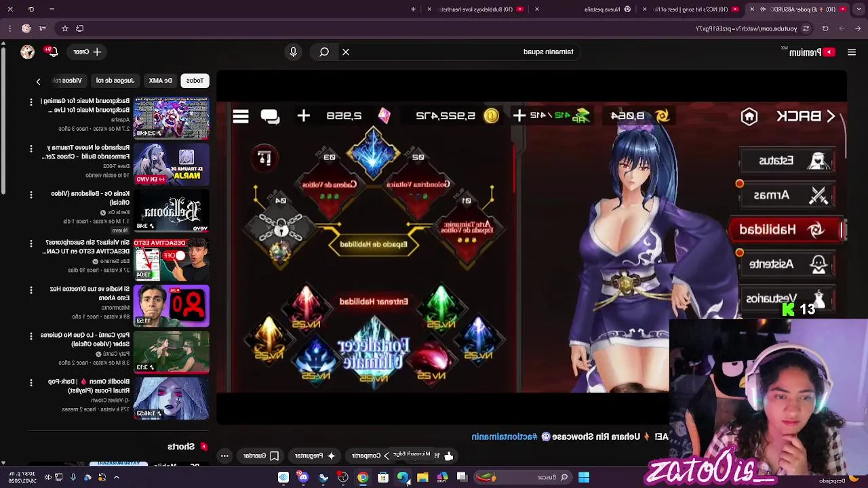Viewport: 868px width, 488px height.
Task: Click the Compartir share button
Action: click(x=370, y=456)
